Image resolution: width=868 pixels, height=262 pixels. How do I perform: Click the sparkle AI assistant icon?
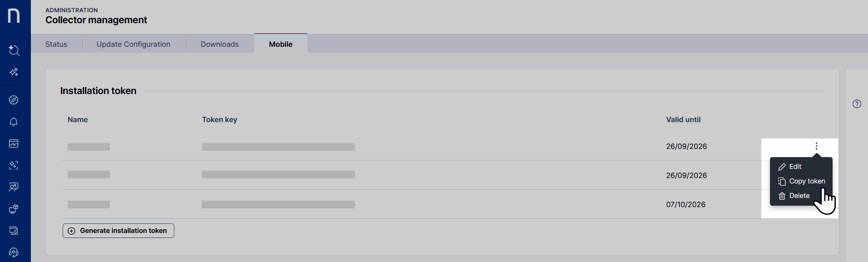click(14, 72)
